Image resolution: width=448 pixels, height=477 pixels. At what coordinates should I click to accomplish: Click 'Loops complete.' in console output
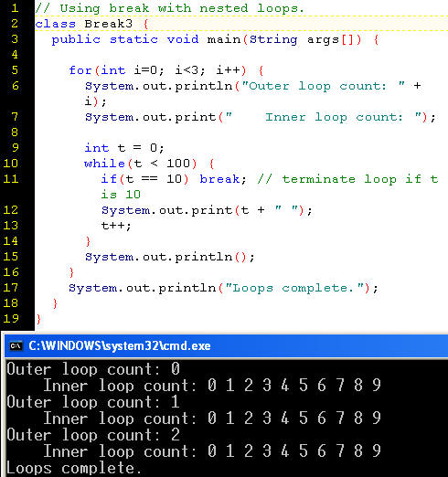74,468
